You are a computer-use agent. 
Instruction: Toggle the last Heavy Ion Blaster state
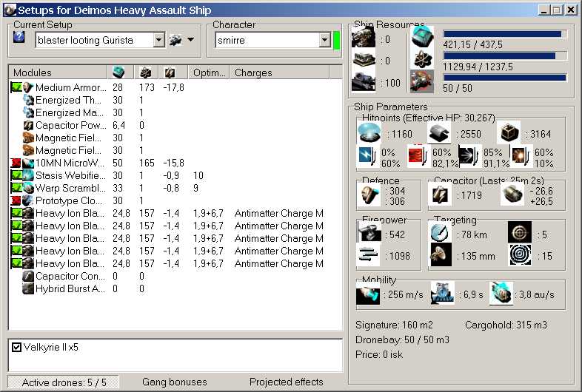pos(16,263)
